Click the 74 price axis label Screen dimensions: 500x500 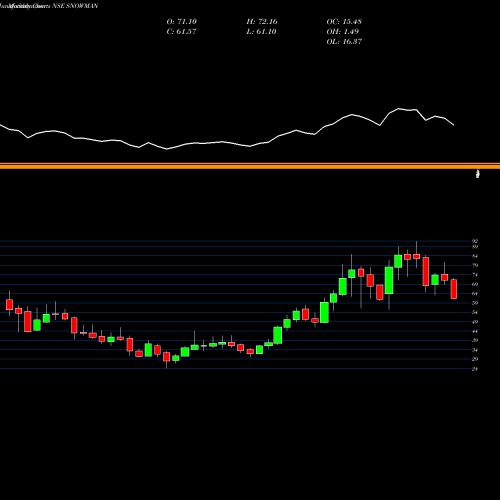[x=475, y=275]
